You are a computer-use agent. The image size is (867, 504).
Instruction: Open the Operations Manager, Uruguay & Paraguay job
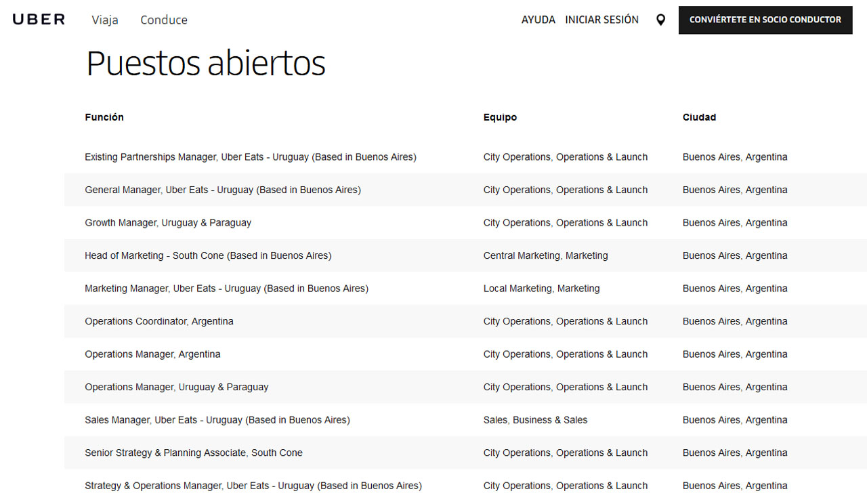coord(176,387)
